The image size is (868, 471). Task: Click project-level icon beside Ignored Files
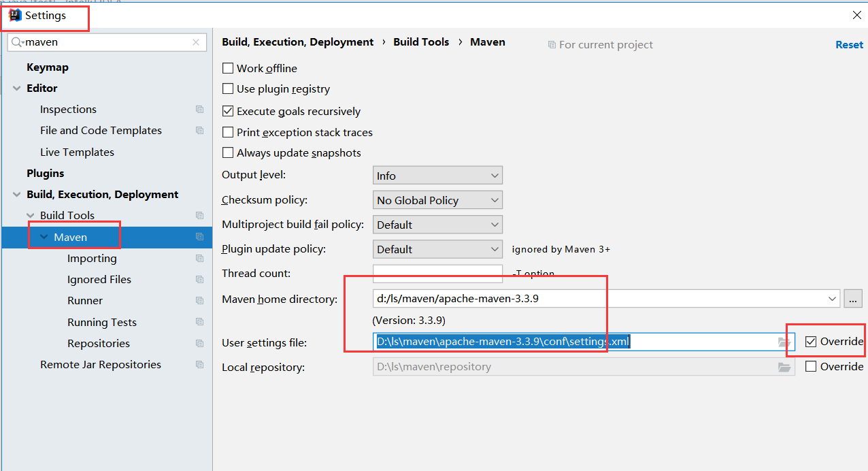pyautogui.click(x=199, y=280)
